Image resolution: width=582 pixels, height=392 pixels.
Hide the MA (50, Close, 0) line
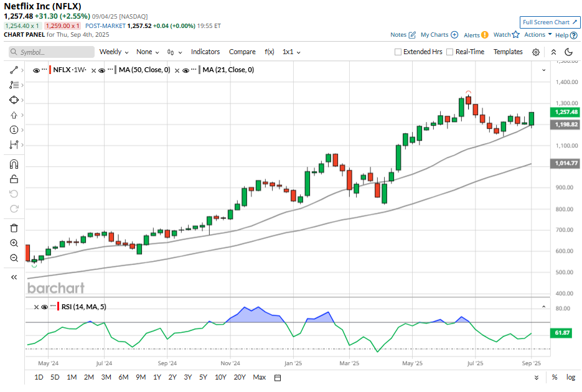[101, 70]
